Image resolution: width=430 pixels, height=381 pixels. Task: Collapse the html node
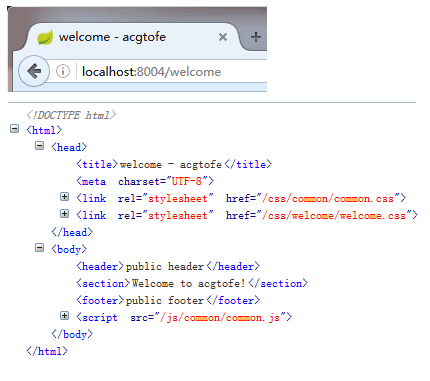[14, 128]
